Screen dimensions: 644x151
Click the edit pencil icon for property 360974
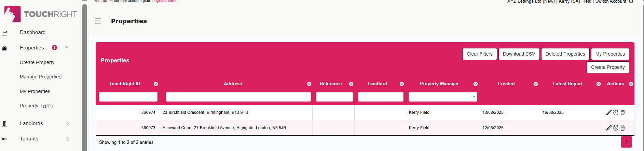(x=609, y=112)
